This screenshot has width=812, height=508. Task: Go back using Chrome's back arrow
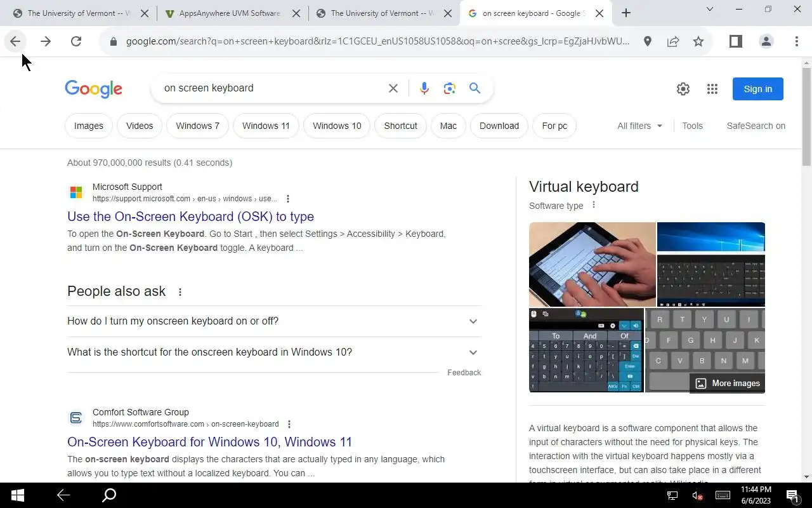click(15, 41)
